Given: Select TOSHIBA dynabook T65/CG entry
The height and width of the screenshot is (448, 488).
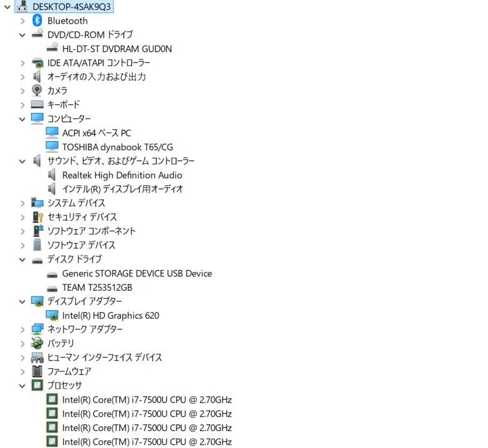Looking at the screenshot, I should 118,147.
